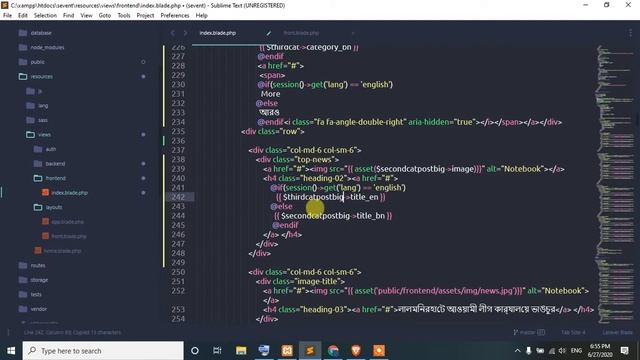Open the Goto menu
This screenshot has height=360, width=640.
click(104, 16)
